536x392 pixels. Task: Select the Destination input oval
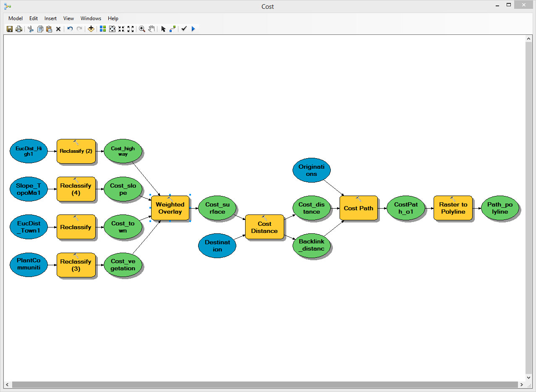pyautogui.click(x=217, y=246)
